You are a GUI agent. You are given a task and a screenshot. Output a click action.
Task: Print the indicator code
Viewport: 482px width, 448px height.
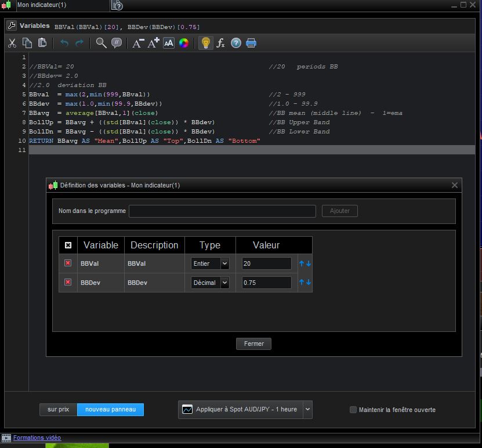click(x=251, y=43)
